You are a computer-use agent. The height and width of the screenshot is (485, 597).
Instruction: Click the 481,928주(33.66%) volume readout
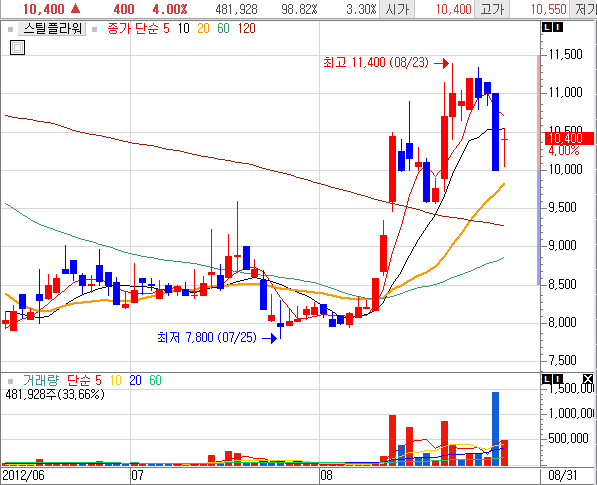tap(55, 394)
